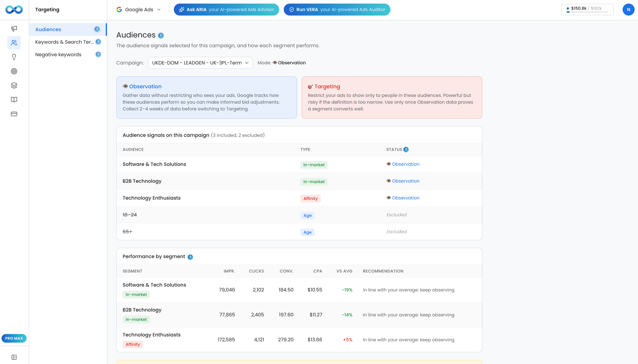The image size is (638, 364).
Task: Open the megaphone campaigns icon in sidebar
Action: click(x=14, y=28)
